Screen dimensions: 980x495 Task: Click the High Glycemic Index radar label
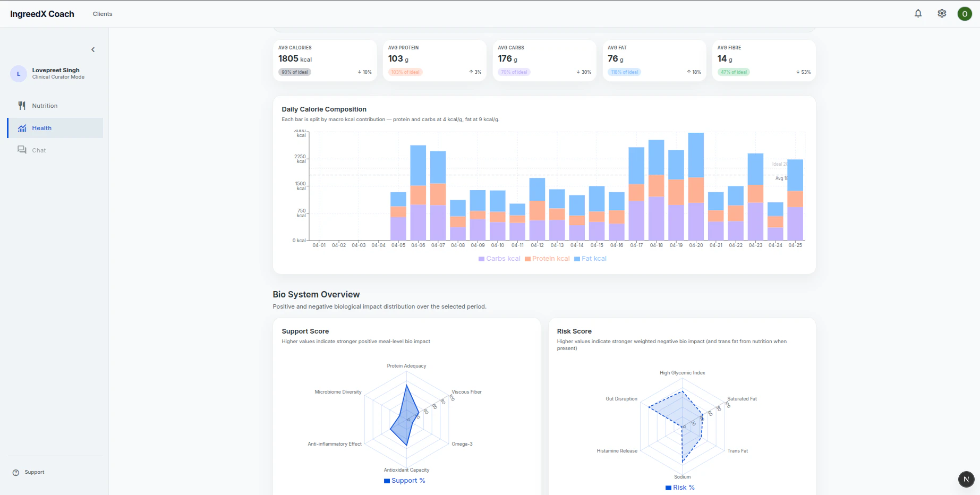(x=683, y=373)
